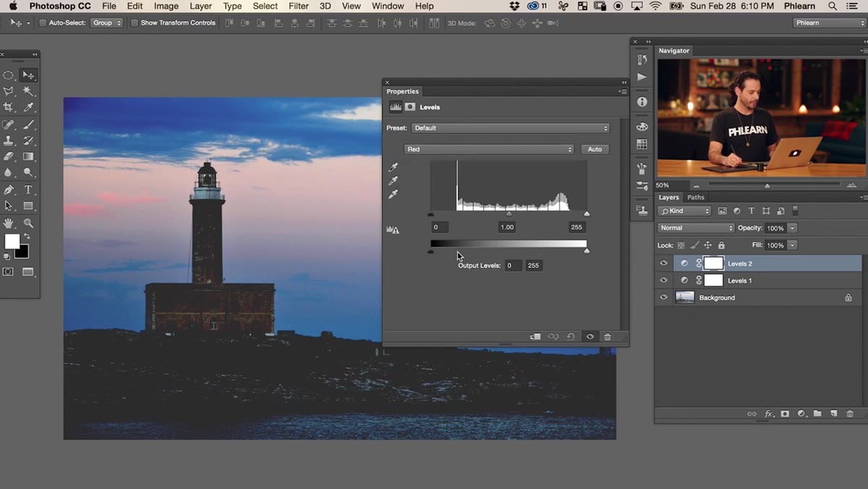Image resolution: width=868 pixels, height=489 pixels.
Task: Open the Window menu
Action: click(388, 6)
